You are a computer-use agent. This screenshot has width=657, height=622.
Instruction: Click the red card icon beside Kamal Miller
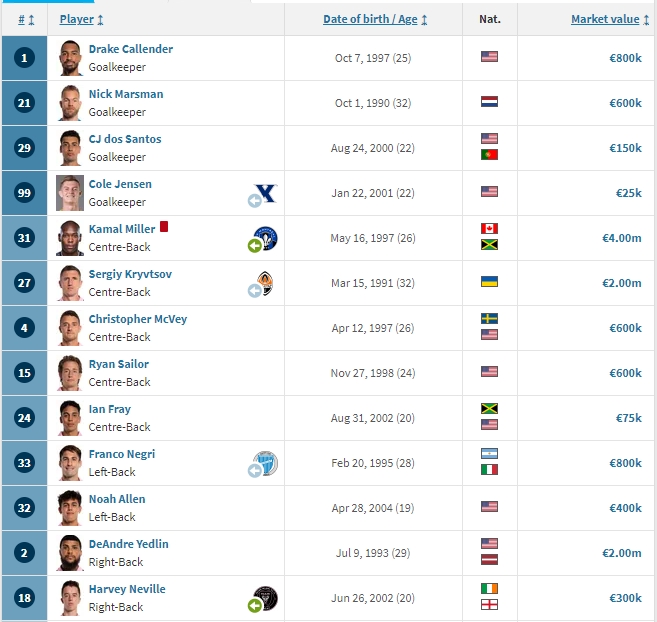(164, 227)
